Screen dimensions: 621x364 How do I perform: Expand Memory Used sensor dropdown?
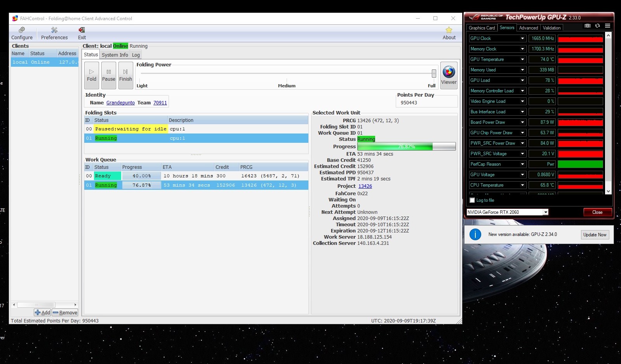[x=522, y=70]
